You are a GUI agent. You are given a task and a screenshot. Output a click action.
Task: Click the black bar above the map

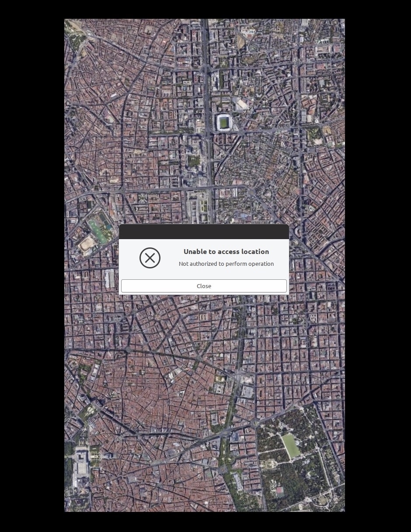pyautogui.click(x=205, y=9)
